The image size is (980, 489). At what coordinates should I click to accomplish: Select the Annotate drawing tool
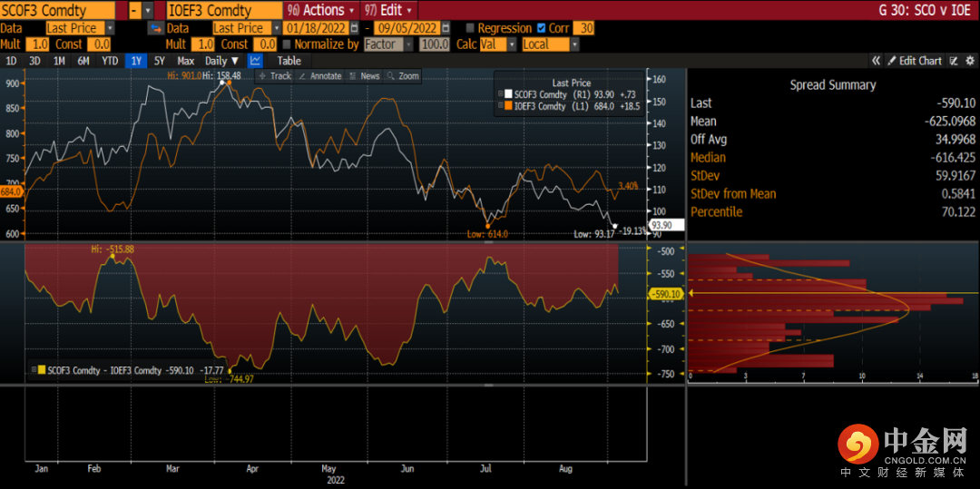coord(320,75)
